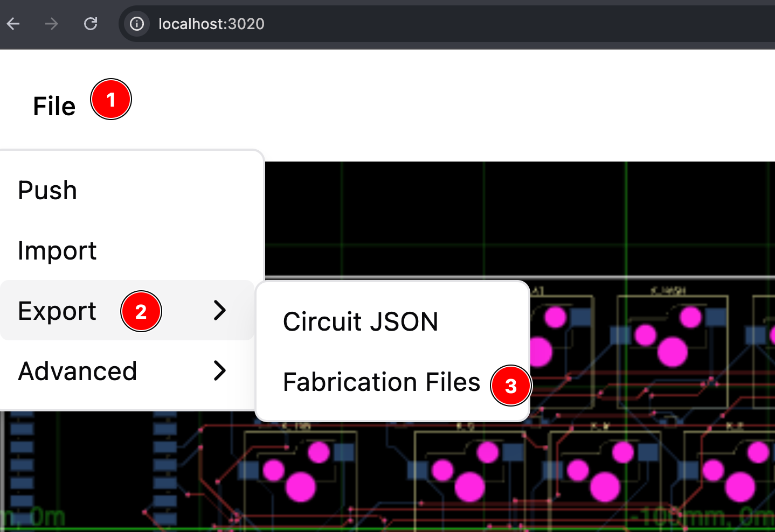775x532 pixels.
Task: Expand Export using its chevron arrow
Action: pos(219,310)
